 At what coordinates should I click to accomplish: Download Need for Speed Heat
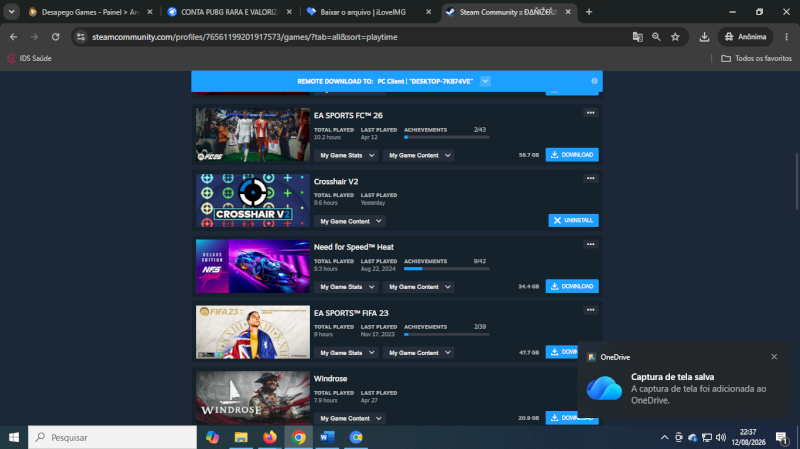pyautogui.click(x=572, y=286)
